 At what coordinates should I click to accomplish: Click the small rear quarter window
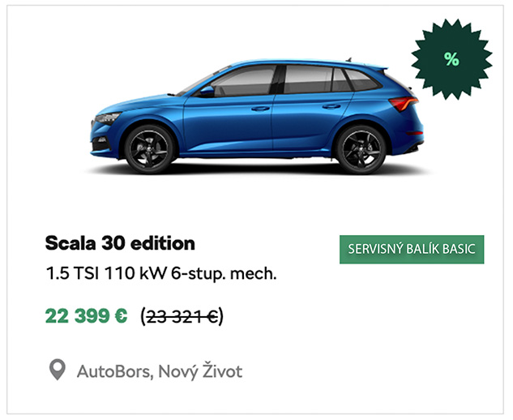[x=340, y=80]
